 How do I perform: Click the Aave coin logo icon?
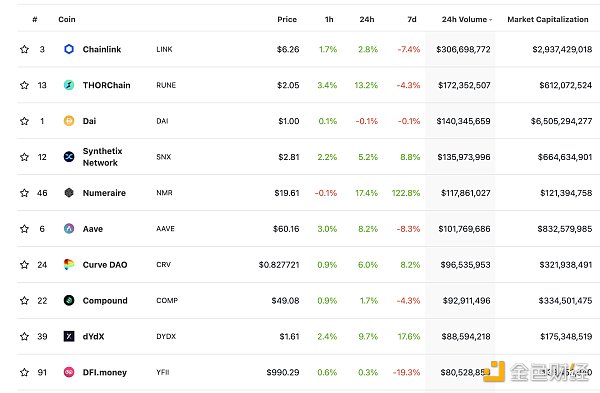(69, 228)
